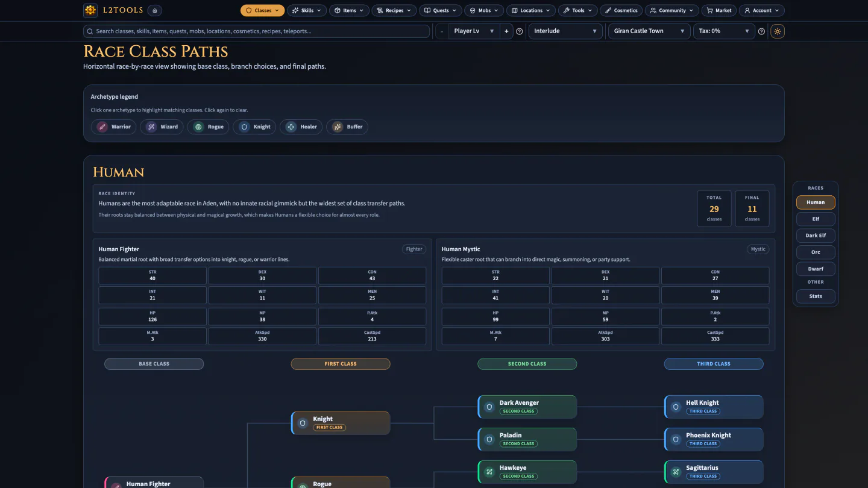Screen dimensions: 868x488
Task: Expand the Items dropdown menu
Action: 350,10
